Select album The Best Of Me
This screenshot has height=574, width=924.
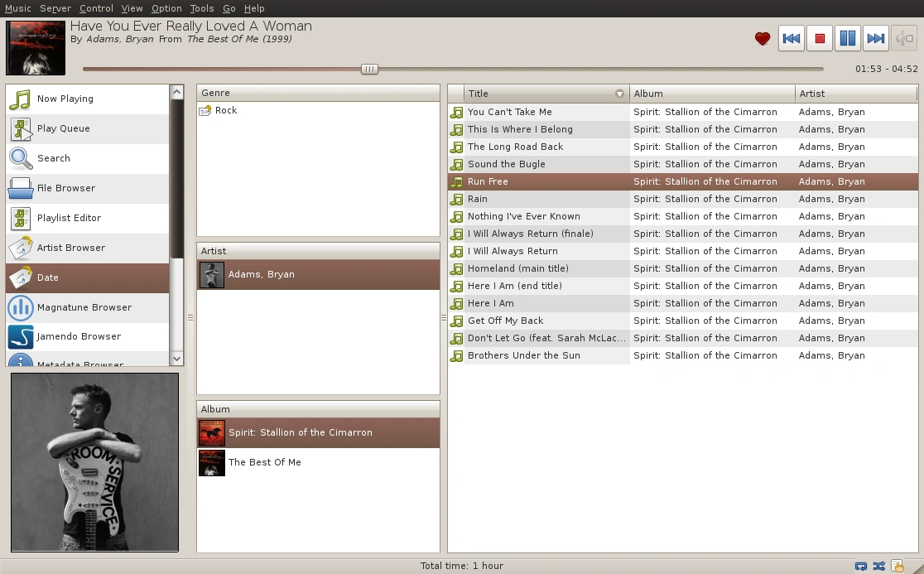pos(318,463)
